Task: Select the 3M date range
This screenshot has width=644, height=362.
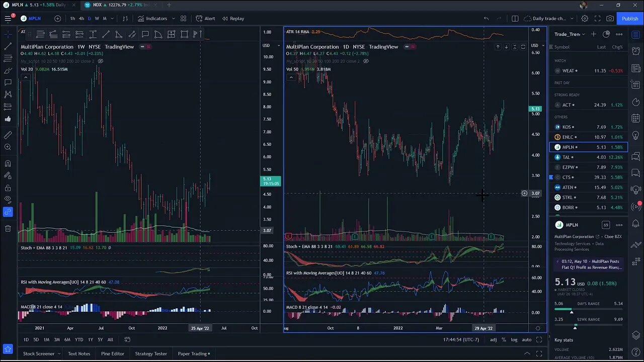Action: [57, 340]
